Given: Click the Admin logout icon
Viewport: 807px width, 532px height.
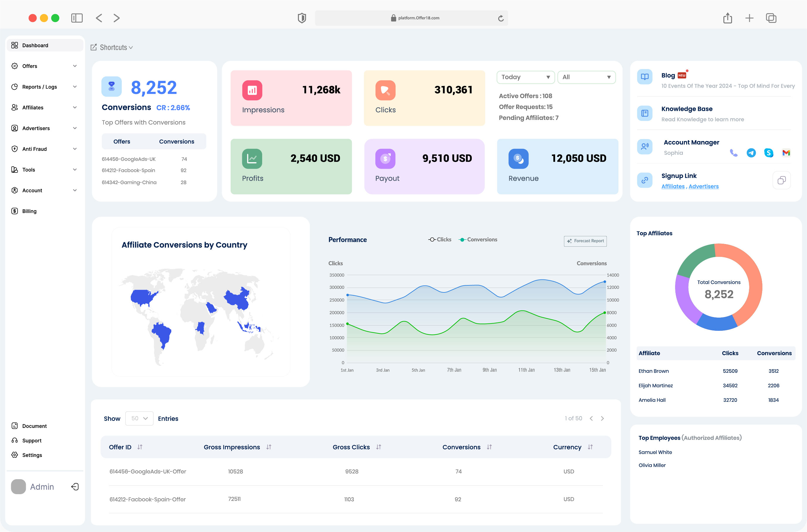Looking at the screenshot, I should 75,487.
